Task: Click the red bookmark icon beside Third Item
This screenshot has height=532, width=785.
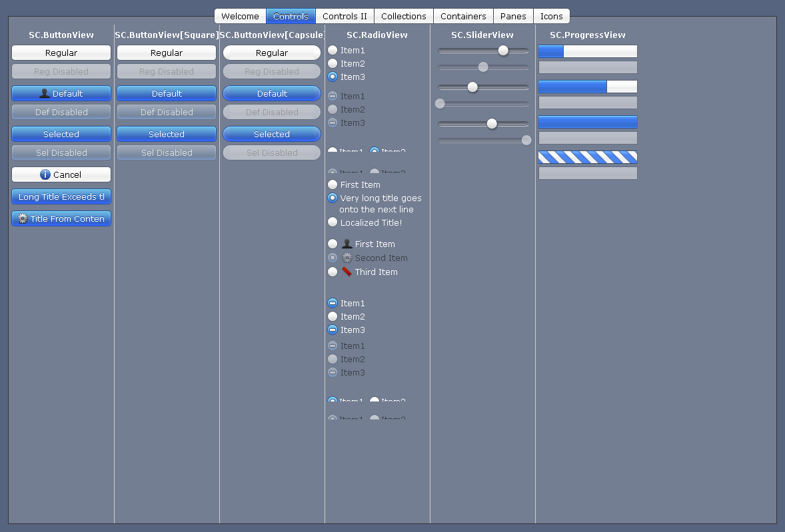Action: pyautogui.click(x=346, y=271)
